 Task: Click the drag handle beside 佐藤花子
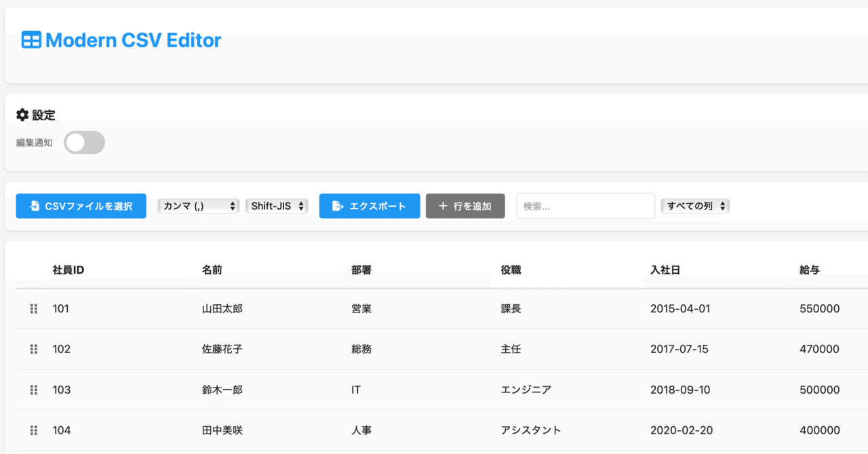[x=33, y=349]
